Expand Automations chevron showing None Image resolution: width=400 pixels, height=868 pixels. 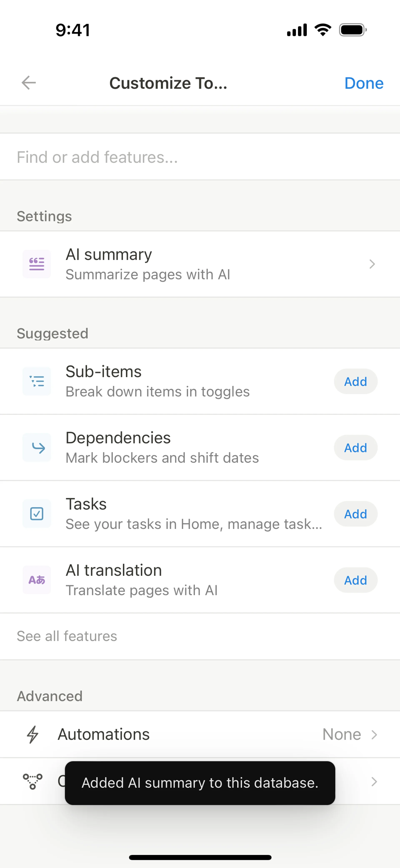(374, 735)
